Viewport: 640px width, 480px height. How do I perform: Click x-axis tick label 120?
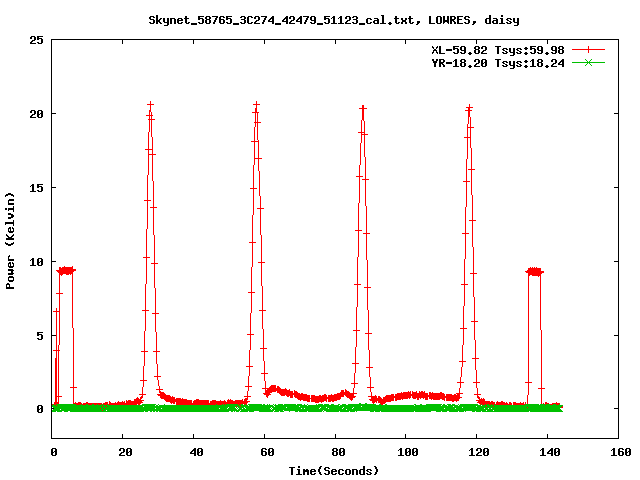point(479,452)
